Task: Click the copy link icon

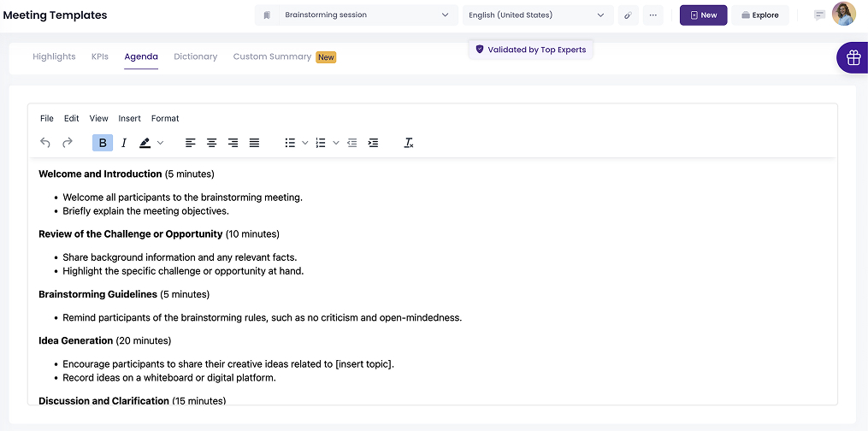Action: coord(628,15)
